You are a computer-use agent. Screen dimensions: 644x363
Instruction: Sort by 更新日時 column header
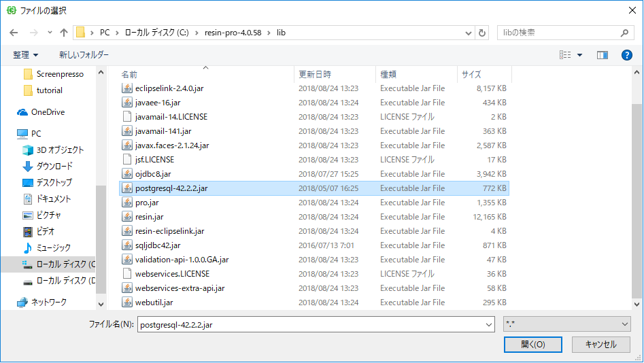(x=315, y=74)
